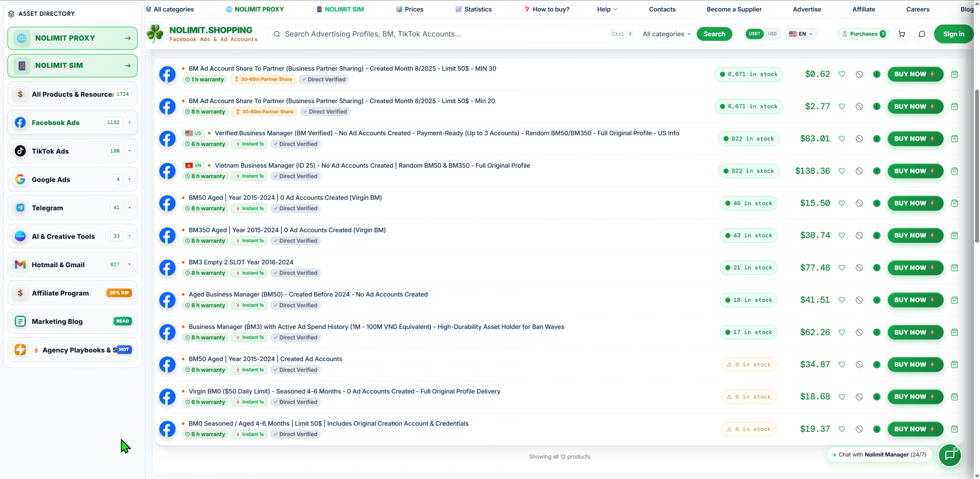
Task: Expand the Facebook Ads sidebar category
Action: pos(129,122)
